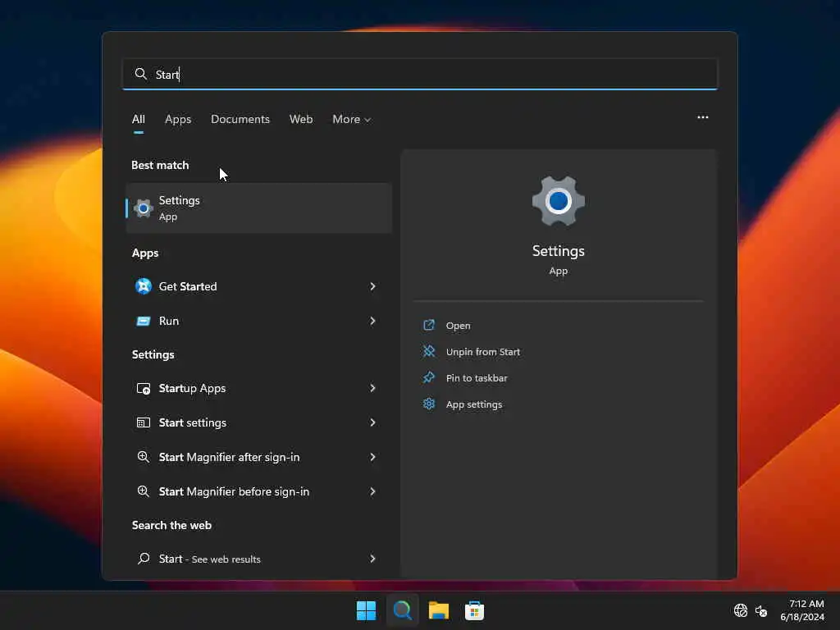The image size is (840, 630).
Task: Click the Open action icon
Action: [x=429, y=325]
